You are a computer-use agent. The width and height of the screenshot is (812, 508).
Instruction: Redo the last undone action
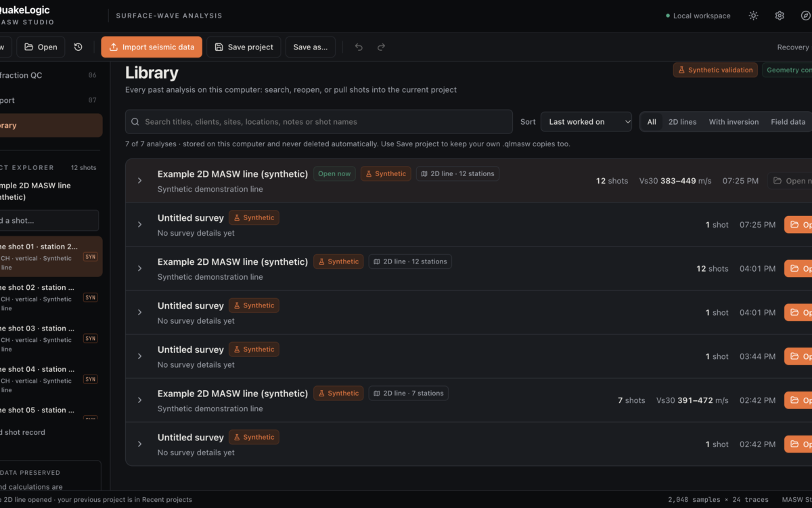click(381, 47)
